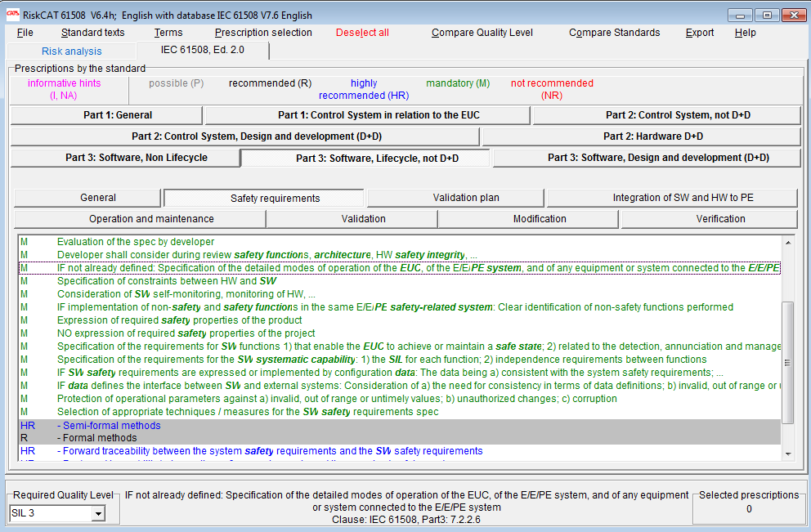The width and height of the screenshot is (811, 532).
Task: Select 'Specification of constraints between HW and SW'
Action: coord(399,281)
